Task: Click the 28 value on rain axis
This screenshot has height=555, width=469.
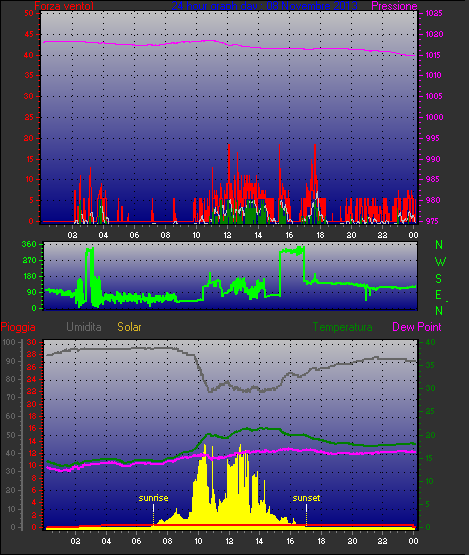Action: 32,355
